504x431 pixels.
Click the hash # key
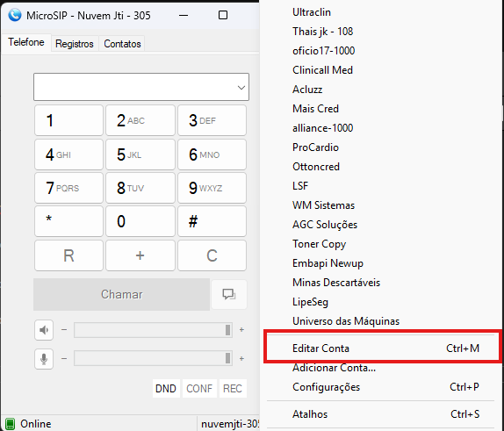click(212, 221)
